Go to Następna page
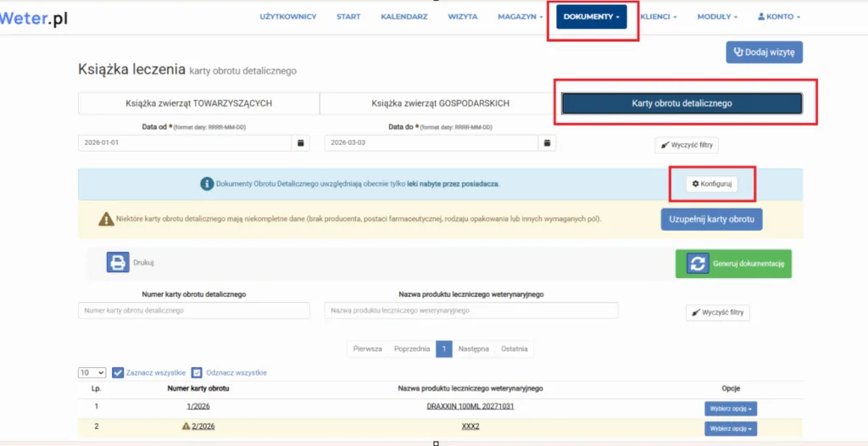 tap(473, 349)
